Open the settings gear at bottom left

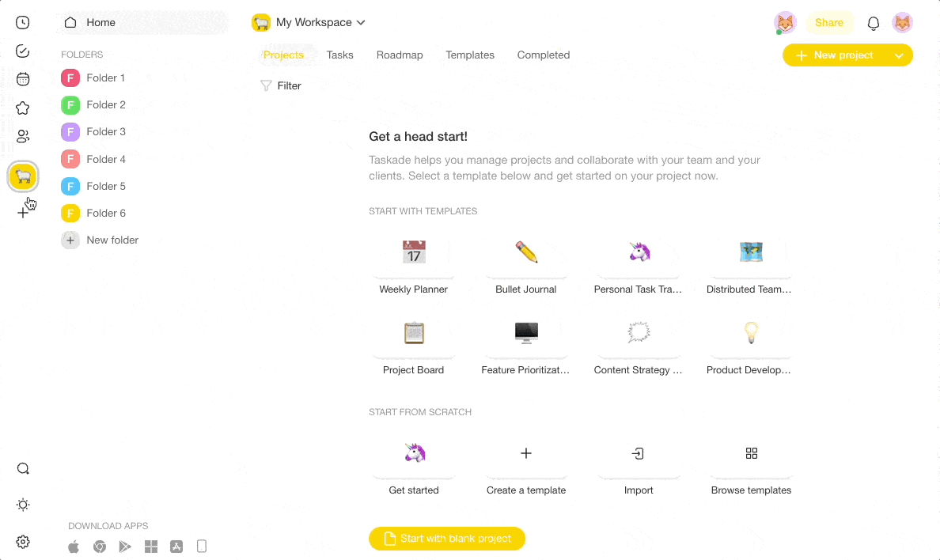point(22,542)
